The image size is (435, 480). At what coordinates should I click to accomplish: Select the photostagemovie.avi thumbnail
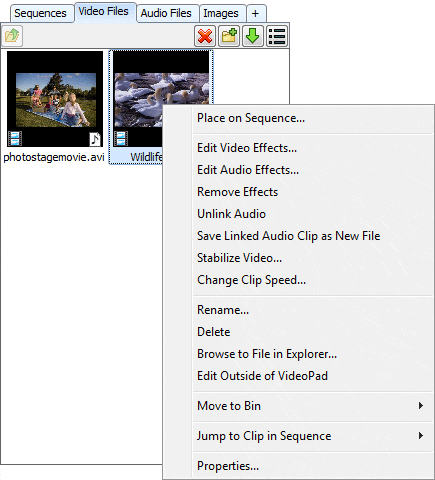click(55, 99)
